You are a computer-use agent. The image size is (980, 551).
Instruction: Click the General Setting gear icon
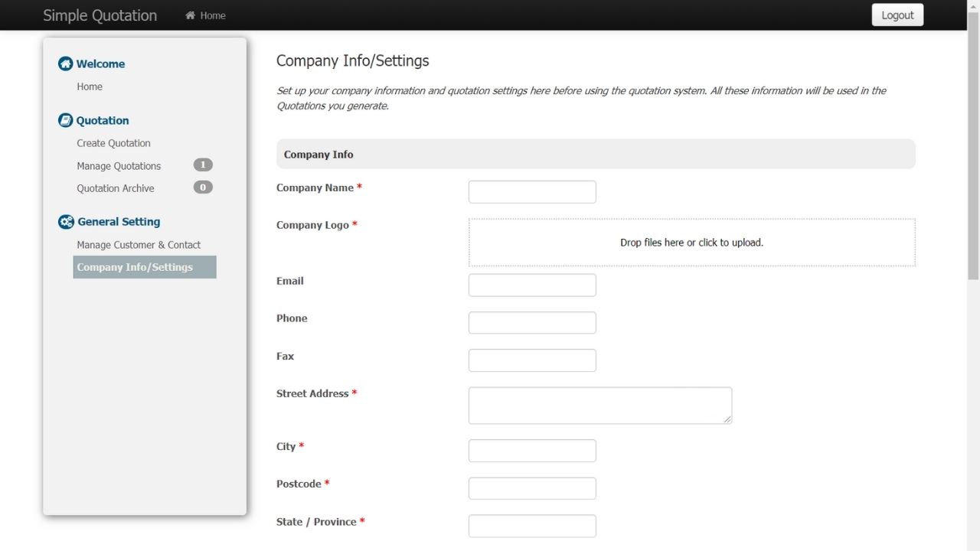[x=66, y=222]
